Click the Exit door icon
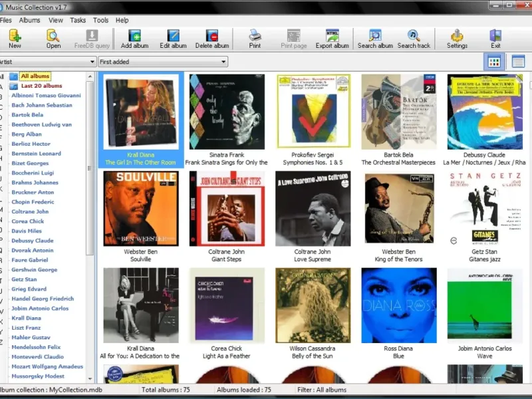This screenshot has height=399, width=532. point(495,35)
